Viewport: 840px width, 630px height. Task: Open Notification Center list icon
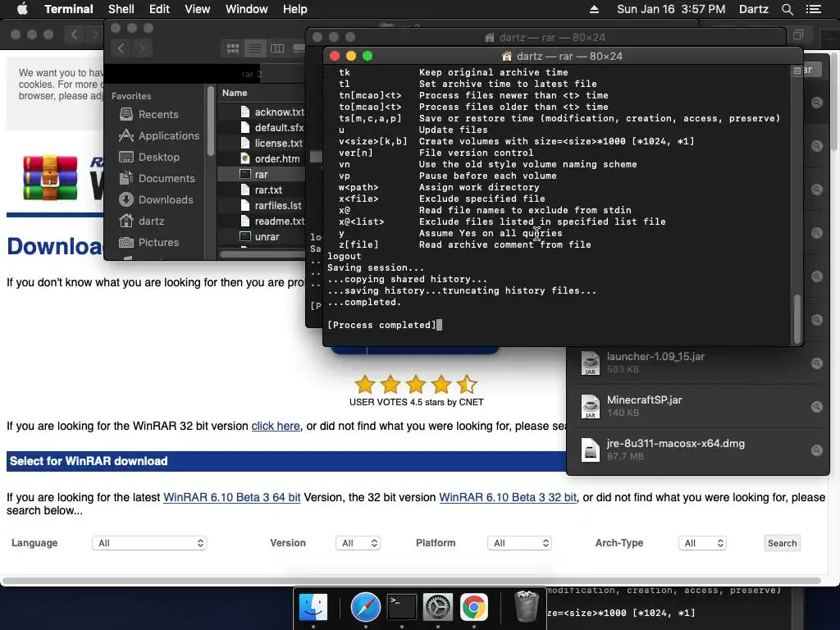pos(813,9)
